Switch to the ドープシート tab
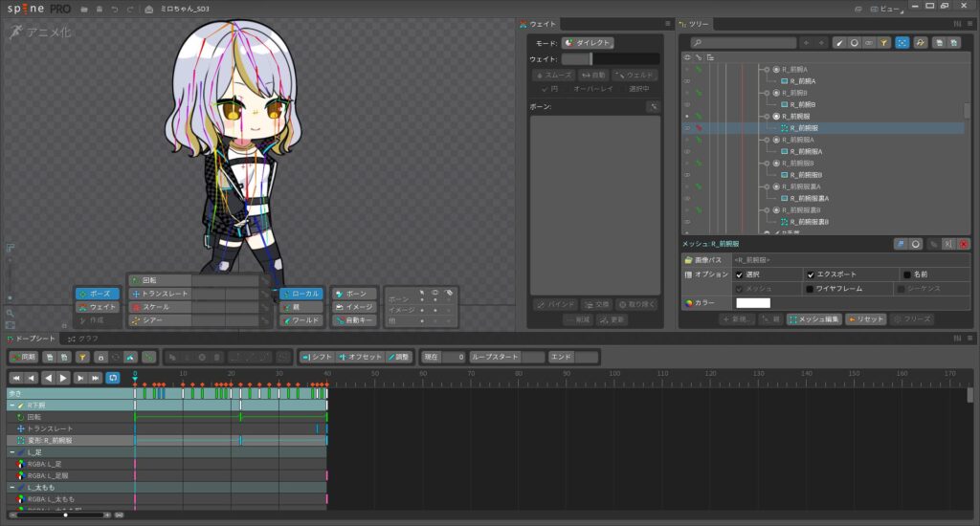This screenshot has height=526, width=980. click(31, 339)
